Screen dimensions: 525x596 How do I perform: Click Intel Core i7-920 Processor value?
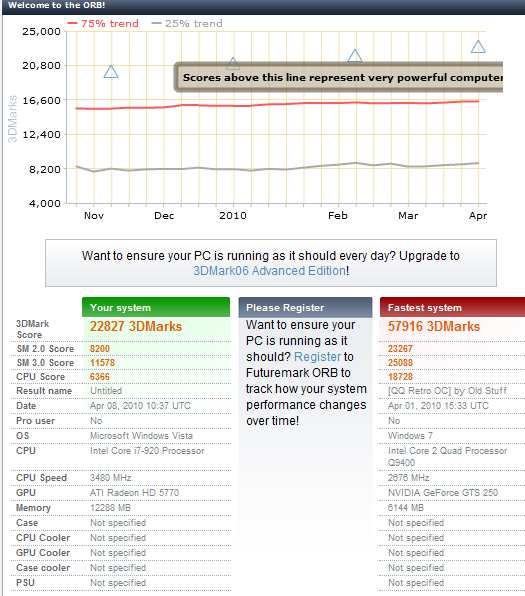[x=147, y=451]
